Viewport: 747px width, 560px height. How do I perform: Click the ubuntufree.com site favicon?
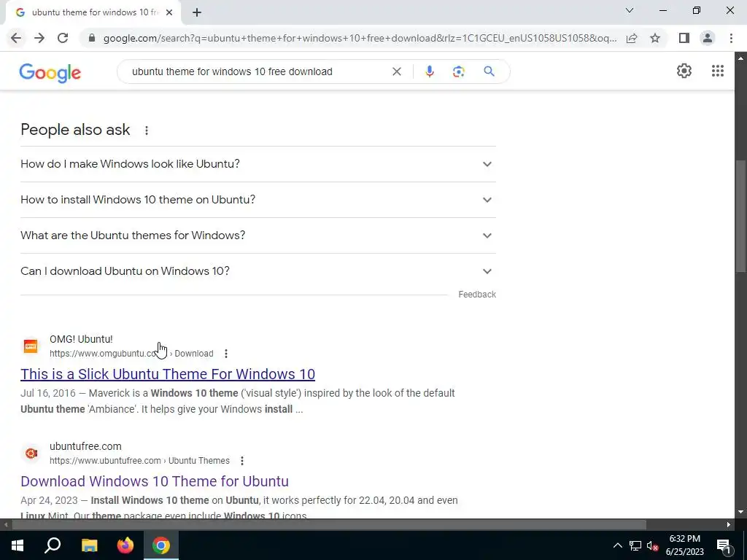click(31, 454)
